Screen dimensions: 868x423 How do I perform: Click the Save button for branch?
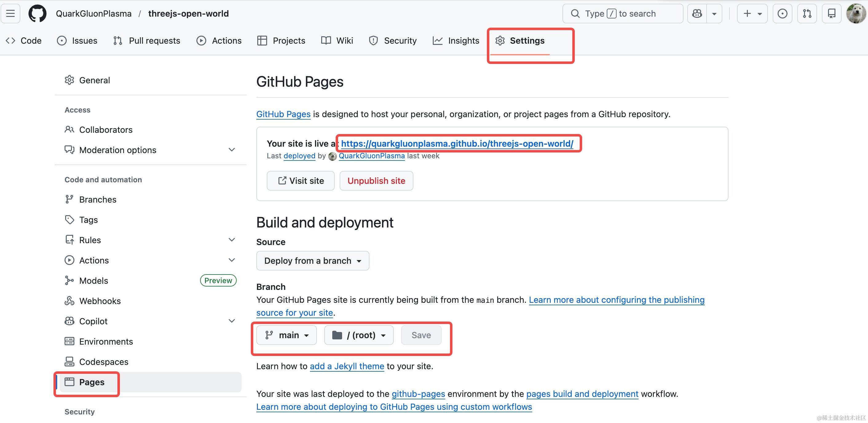421,335
